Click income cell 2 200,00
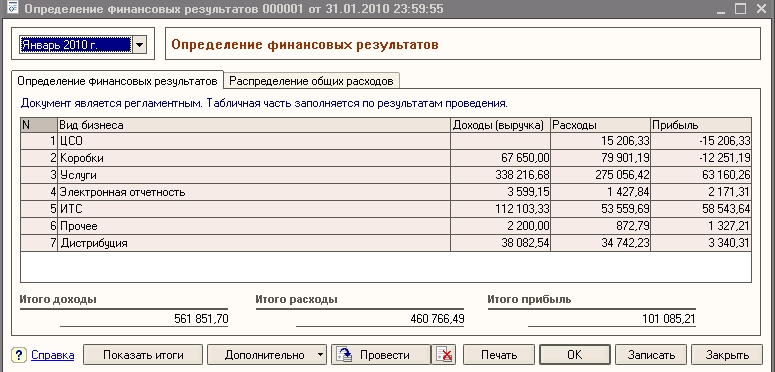The height and width of the screenshot is (372, 775). pos(500,226)
